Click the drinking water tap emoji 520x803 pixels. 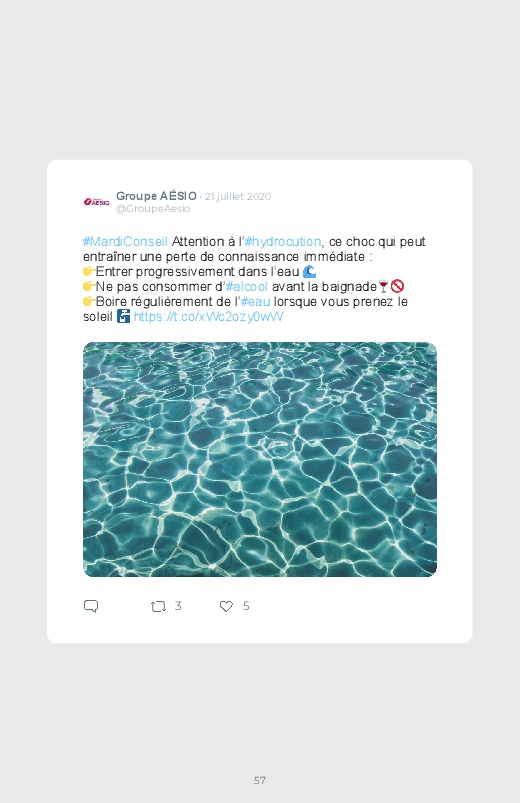123,316
